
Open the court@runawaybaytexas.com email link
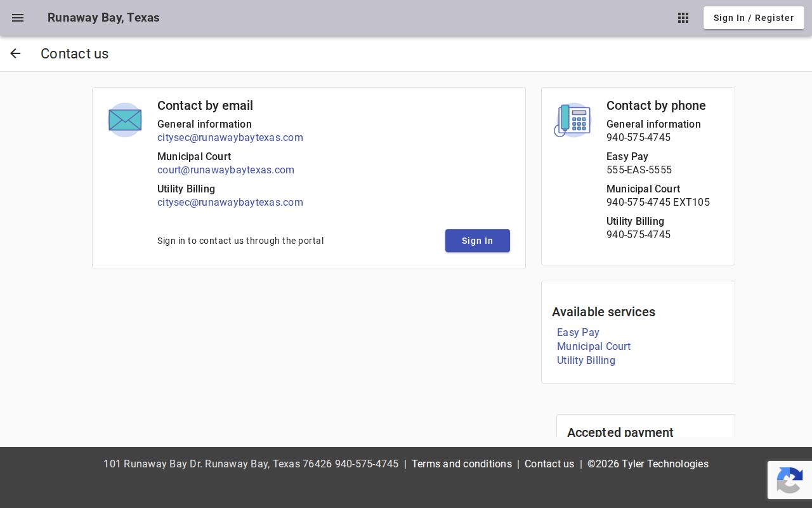coord(226,170)
